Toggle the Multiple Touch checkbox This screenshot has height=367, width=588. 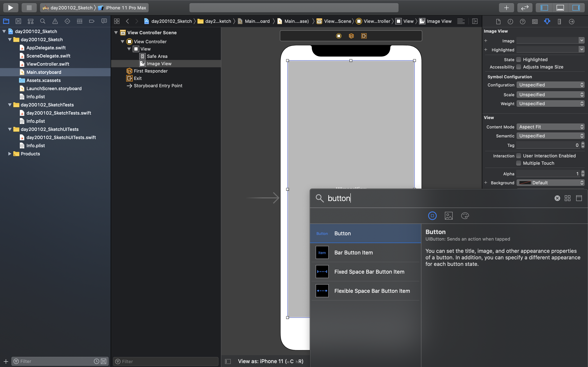click(x=519, y=163)
